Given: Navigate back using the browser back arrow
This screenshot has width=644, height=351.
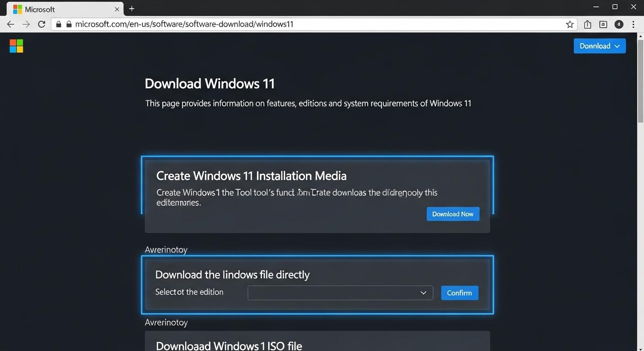Looking at the screenshot, I should click(x=11, y=24).
